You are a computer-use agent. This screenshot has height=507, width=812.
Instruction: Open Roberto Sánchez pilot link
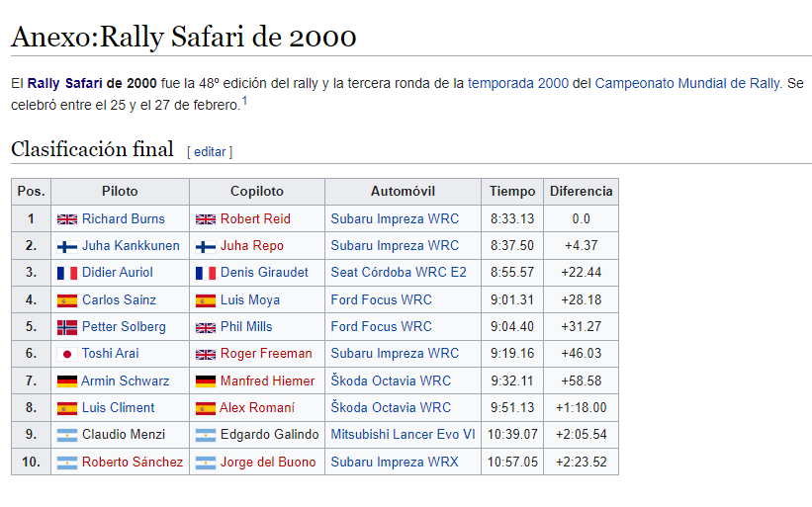click(x=133, y=462)
